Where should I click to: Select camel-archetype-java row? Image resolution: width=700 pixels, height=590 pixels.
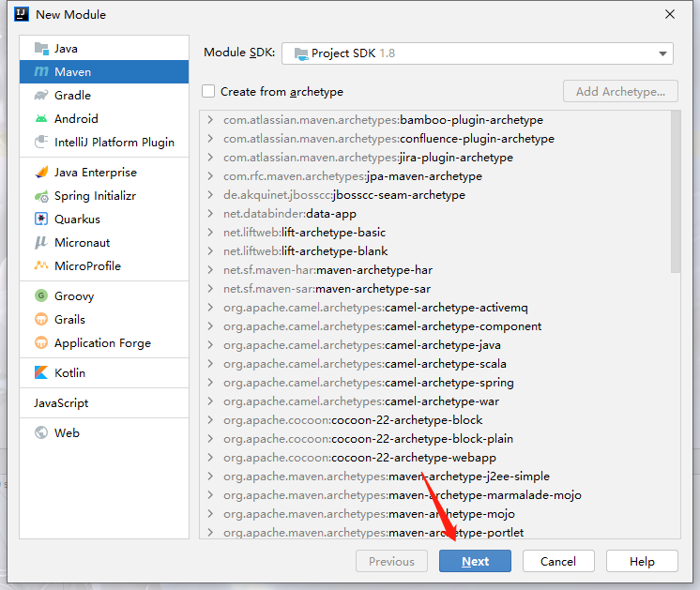tap(435, 344)
